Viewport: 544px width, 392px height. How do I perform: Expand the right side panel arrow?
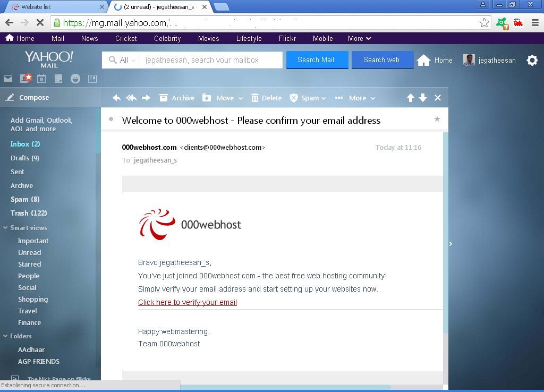(x=450, y=244)
